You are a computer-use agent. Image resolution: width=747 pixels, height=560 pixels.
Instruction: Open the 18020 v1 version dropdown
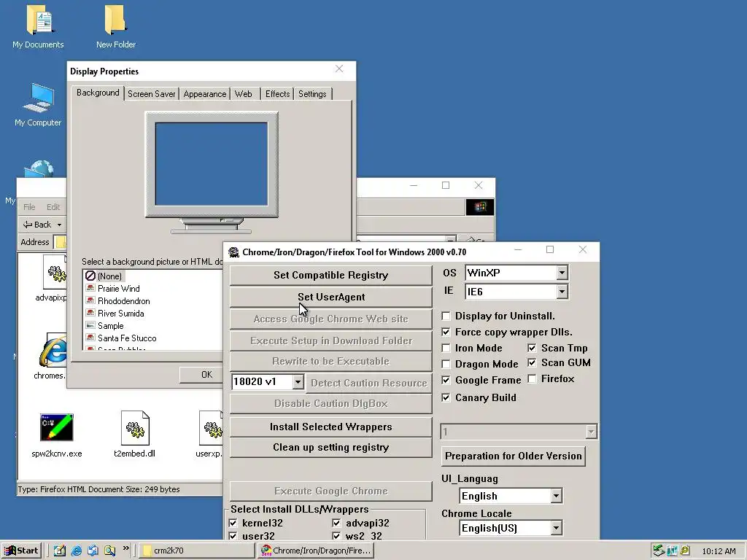[x=298, y=382]
